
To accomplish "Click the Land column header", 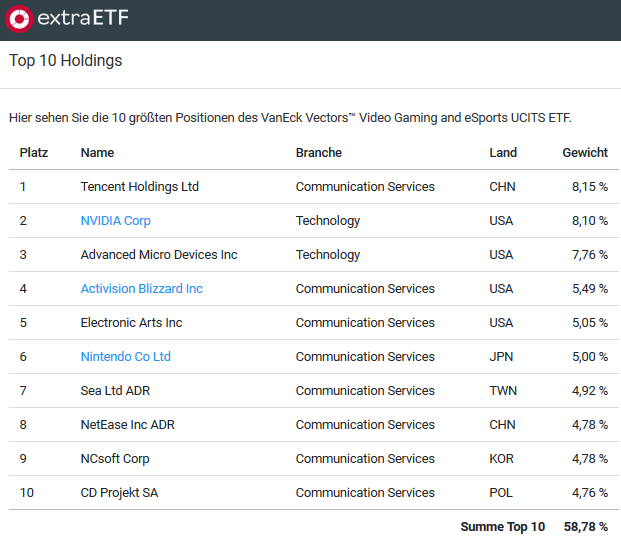I will [x=503, y=152].
